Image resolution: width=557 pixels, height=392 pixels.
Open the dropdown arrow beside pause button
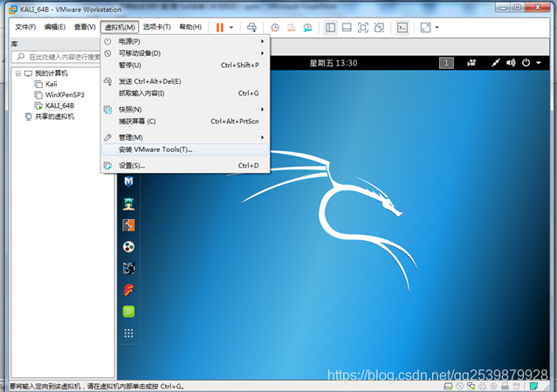[x=231, y=27]
